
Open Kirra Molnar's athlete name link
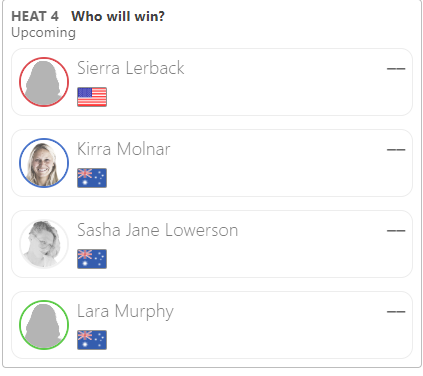coord(124,149)
